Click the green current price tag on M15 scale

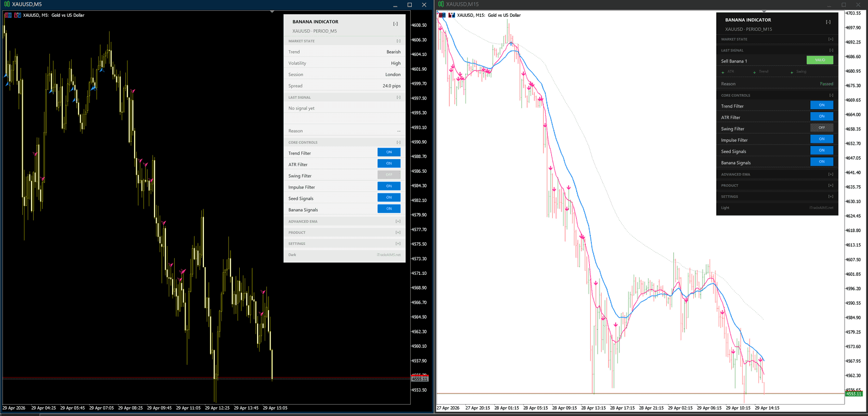(x=853, y=393)
